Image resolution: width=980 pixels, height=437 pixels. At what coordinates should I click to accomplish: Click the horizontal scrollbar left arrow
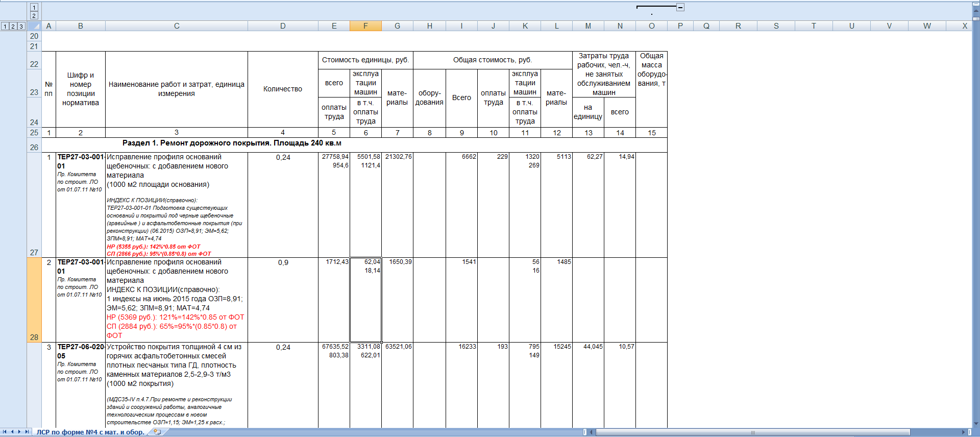pos(592,432)
